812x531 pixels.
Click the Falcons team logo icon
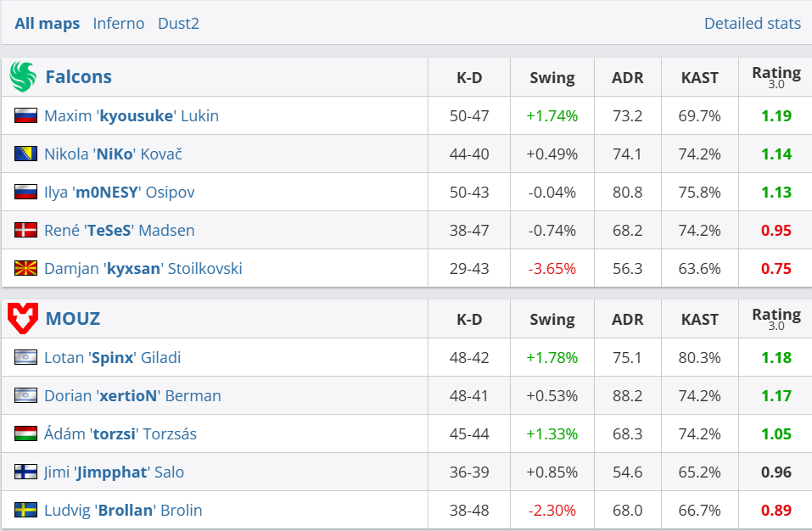[23, 77]
